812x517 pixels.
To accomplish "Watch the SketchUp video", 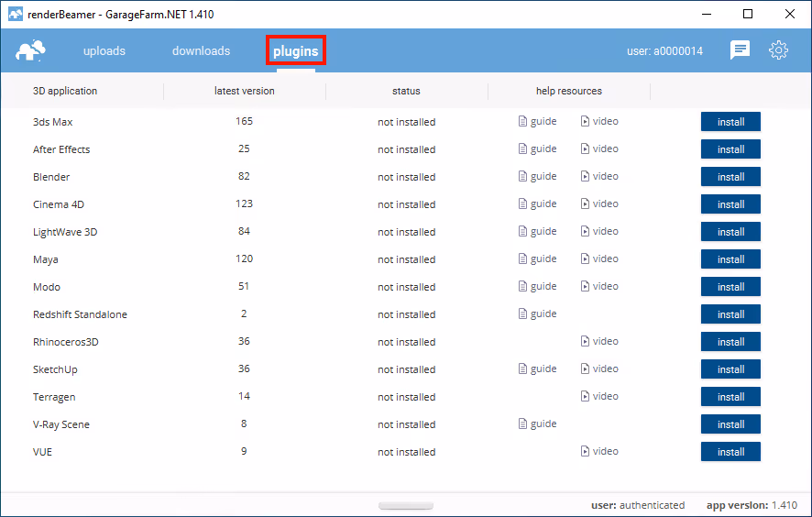I will [x=599, y=368].
